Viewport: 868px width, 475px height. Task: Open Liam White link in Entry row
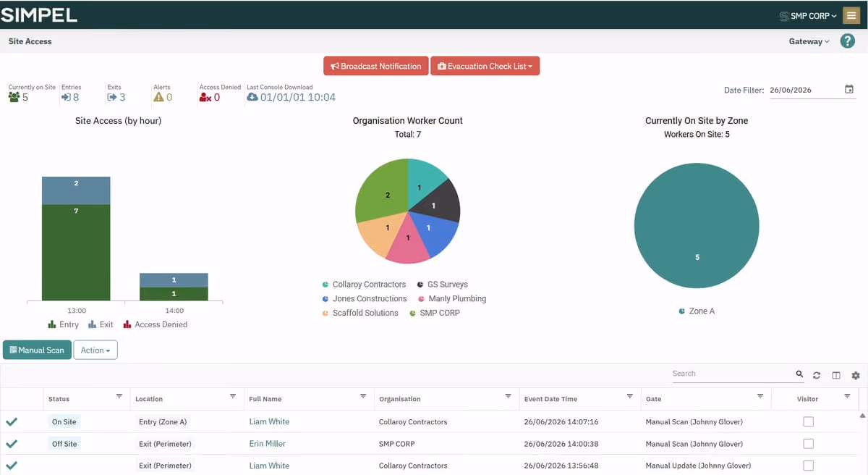point(269,421)
